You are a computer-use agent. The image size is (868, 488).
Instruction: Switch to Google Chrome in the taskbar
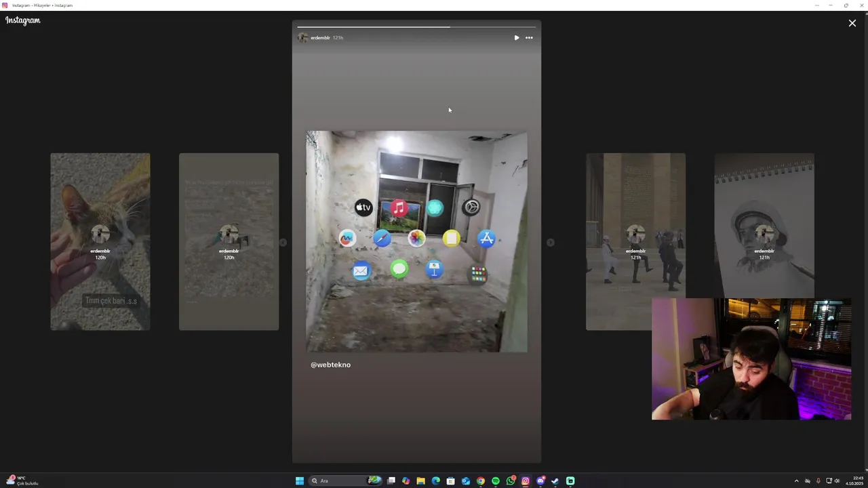tap(481, 481)
